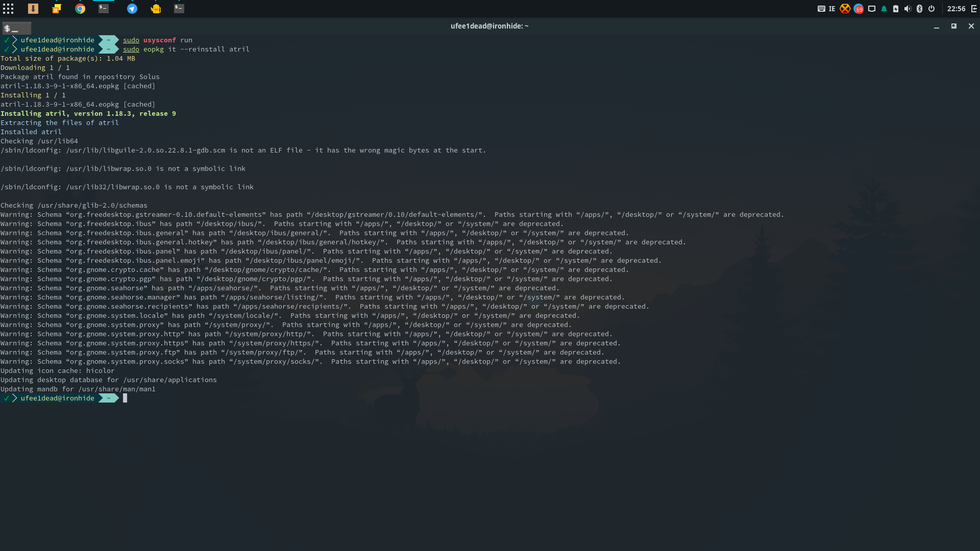The image size is (980, 551).
Task: Minimize the terminal window
Action: point(937,26)
